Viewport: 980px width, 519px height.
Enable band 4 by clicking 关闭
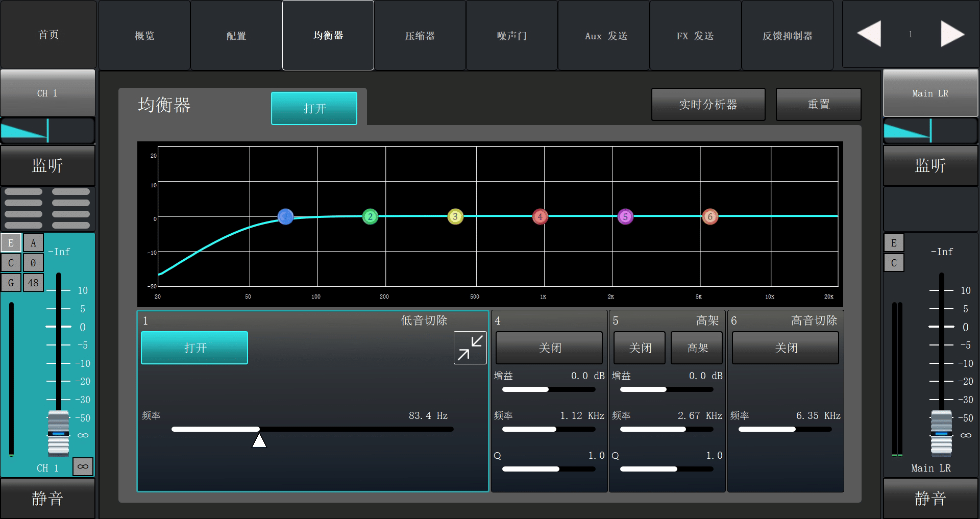click(549, 348)
